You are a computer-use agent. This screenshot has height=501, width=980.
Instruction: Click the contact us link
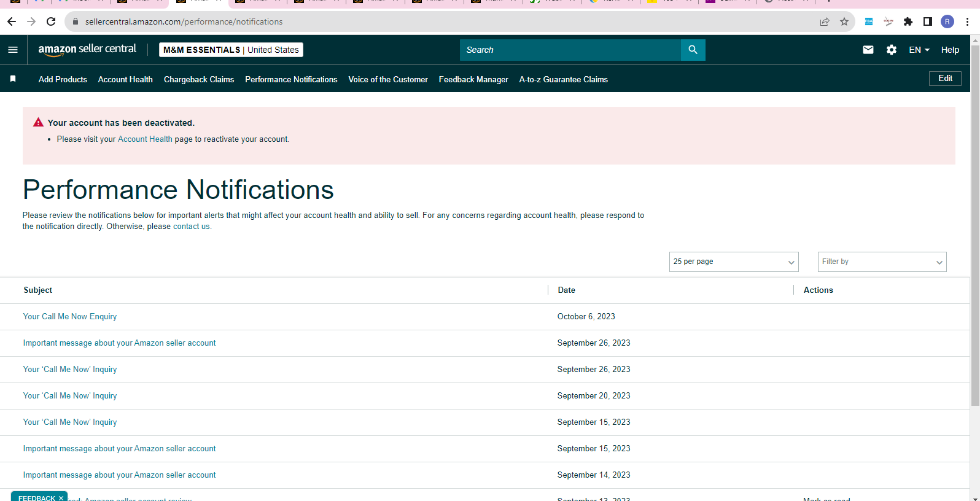[192, 227]
